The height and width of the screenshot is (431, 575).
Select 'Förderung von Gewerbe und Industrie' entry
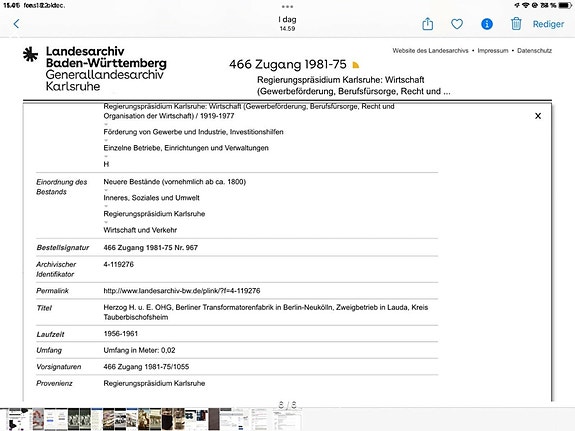(x=193, y=132)
